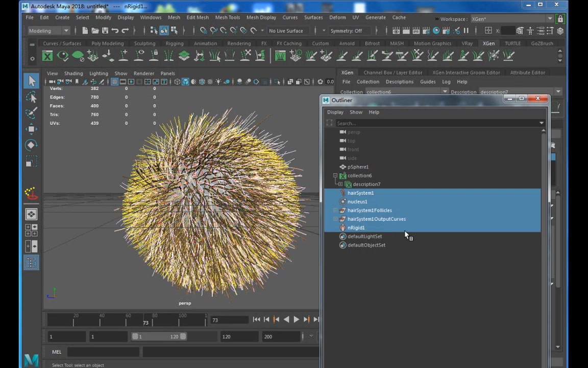The width and height of the screenshot is (588, 368).
Task: Click the IPR render icon
Action: (415, 31)
